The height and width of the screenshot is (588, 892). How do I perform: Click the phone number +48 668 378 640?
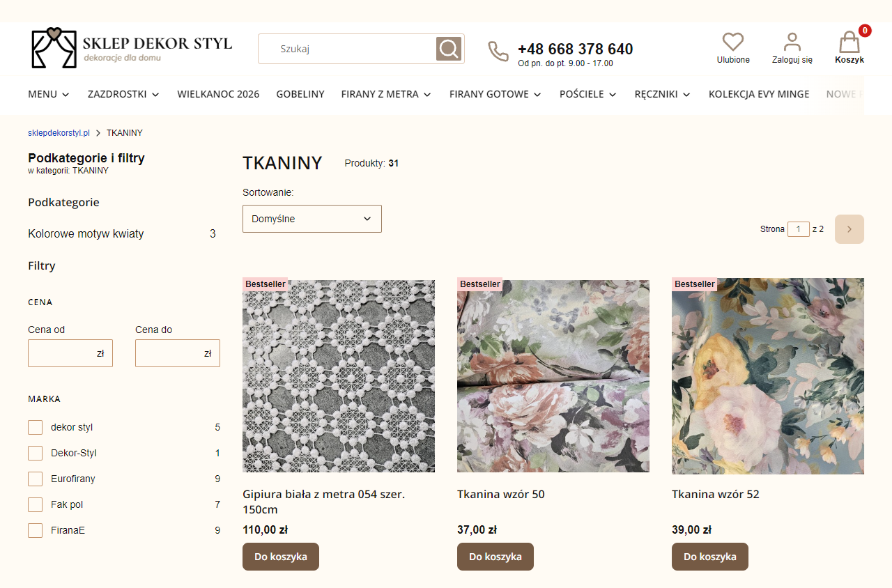tap(576, 49)
